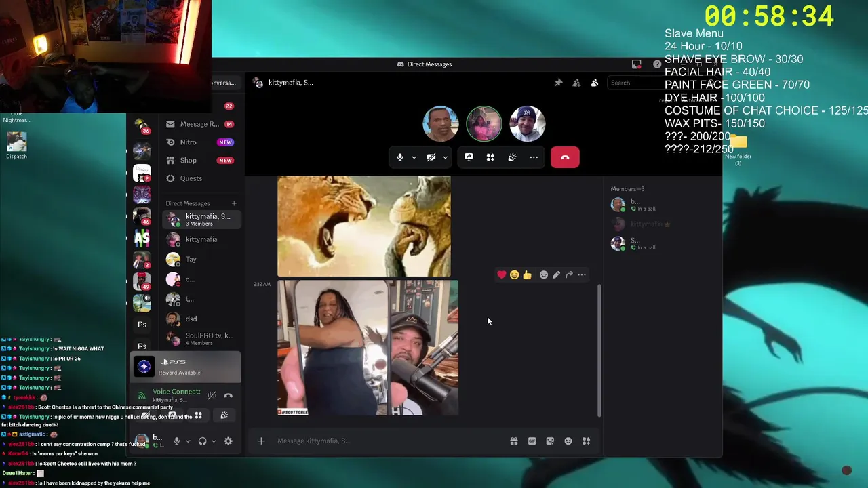Open User Settings gear

tap(229, 441)
